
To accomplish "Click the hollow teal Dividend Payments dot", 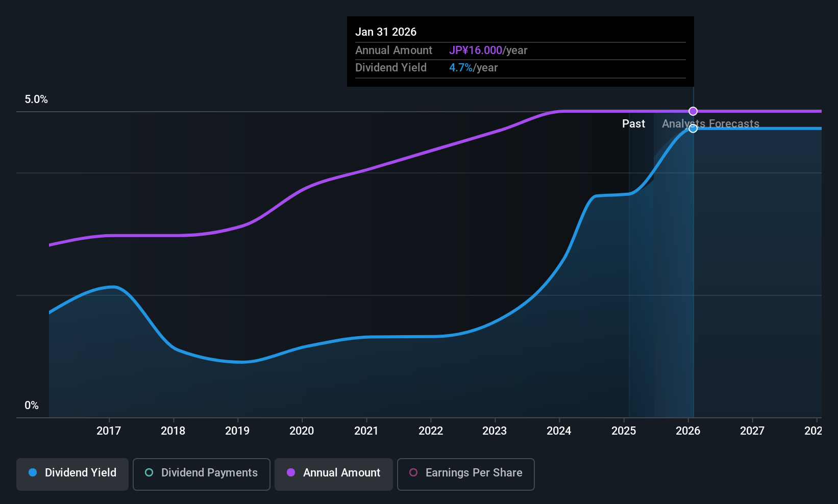I will [x=149, y=472].
